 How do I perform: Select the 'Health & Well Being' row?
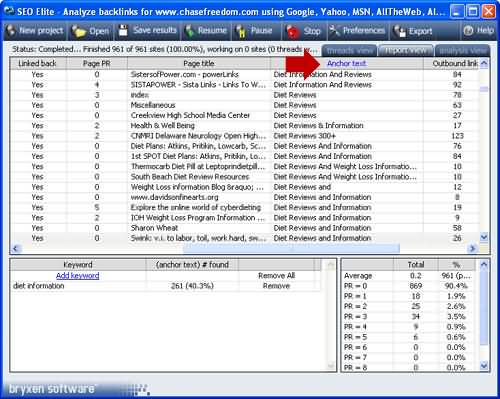(x=245, y=126)
